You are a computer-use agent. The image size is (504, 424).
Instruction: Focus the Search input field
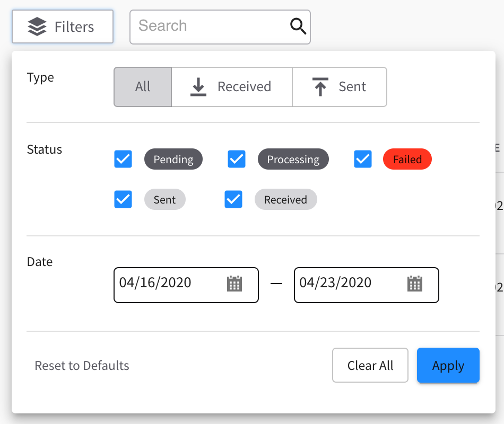coord(220,26)
